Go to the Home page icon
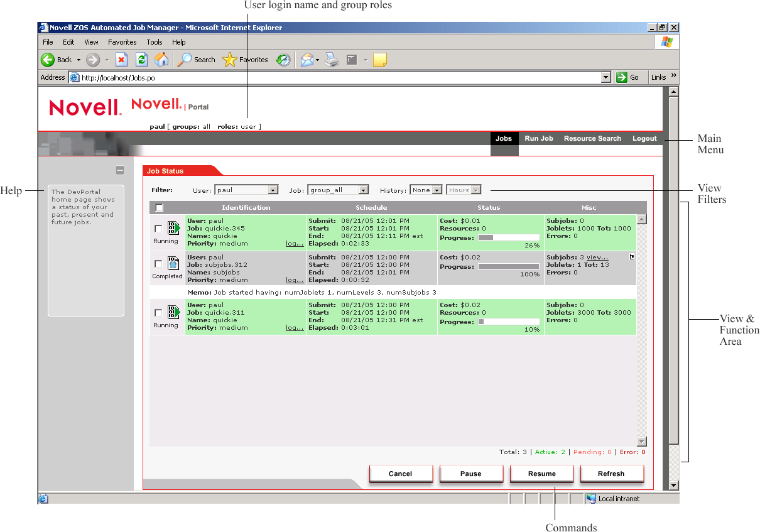Screen dimensions: 760x532 pos(161,60)
